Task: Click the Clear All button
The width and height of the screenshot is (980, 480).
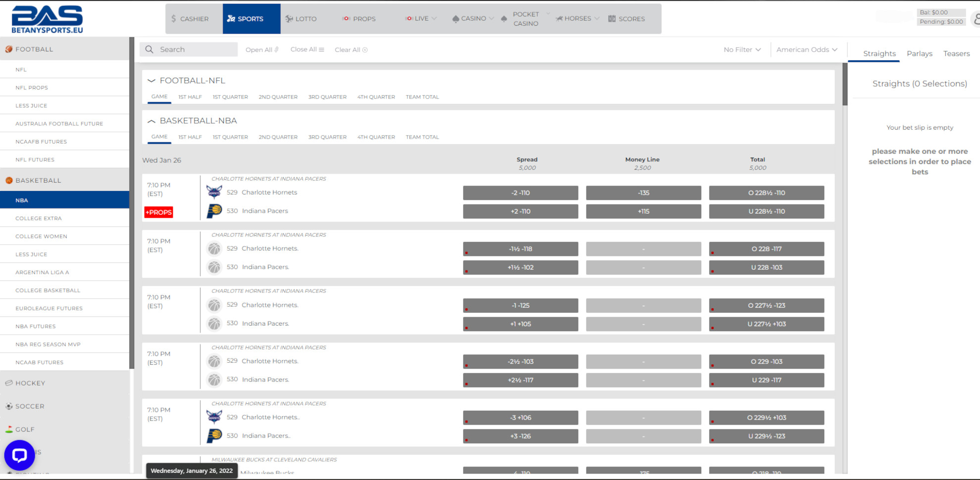Action: pyautogui.click(x=351, y=49)
